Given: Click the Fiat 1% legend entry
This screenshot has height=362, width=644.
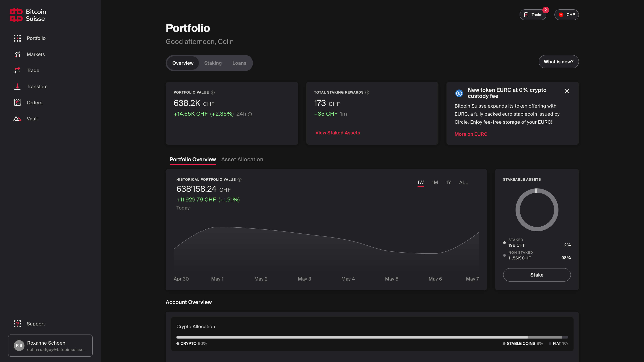Looking at the screenshot, I should click(558, 344).
